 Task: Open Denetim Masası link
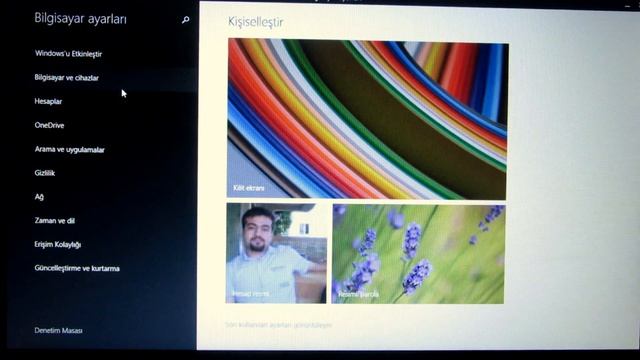point(58,330)
